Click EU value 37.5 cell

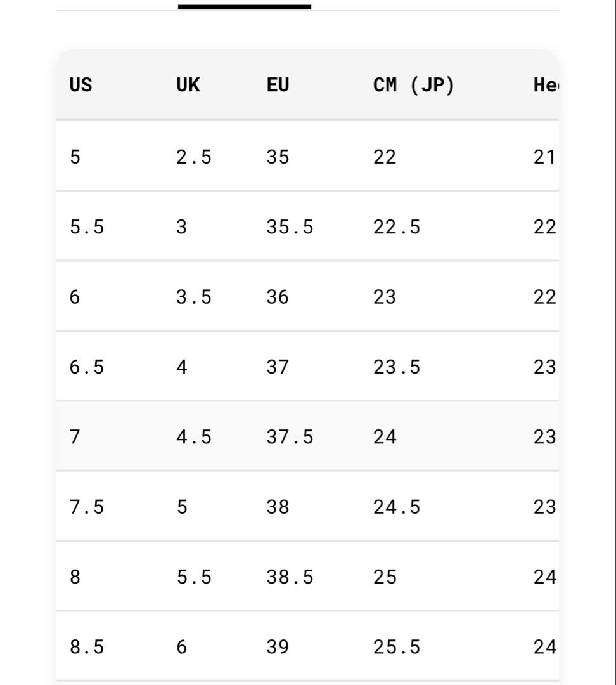tap(290, 437)
